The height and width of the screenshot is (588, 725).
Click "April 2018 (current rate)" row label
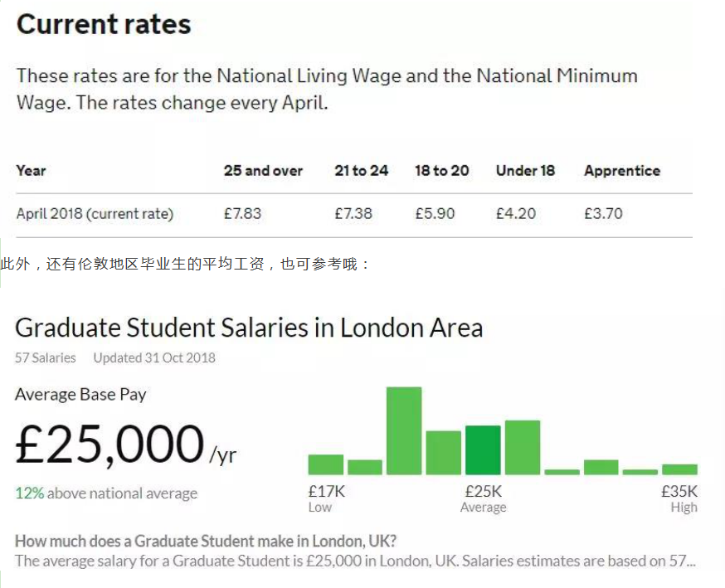coord(95,214)
